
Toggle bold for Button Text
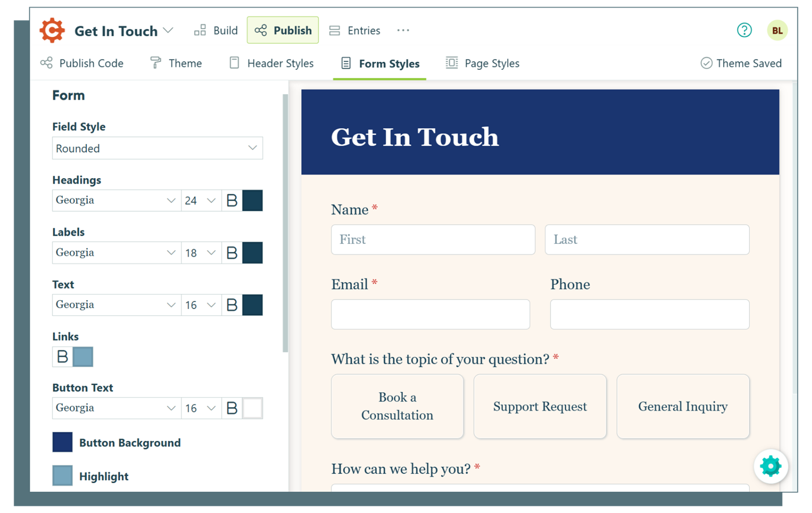point(232,408)
